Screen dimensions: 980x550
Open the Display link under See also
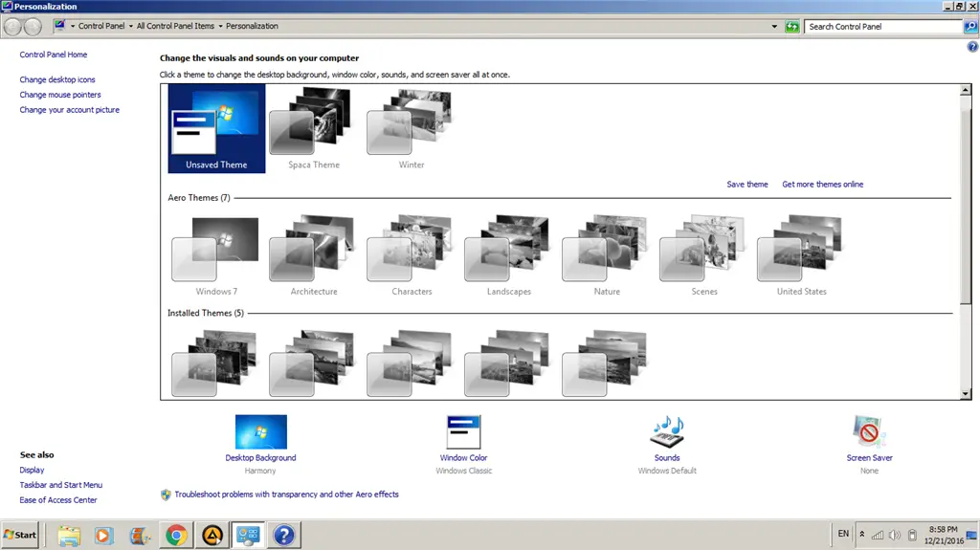pyautogui.click(x=32, y=470)
